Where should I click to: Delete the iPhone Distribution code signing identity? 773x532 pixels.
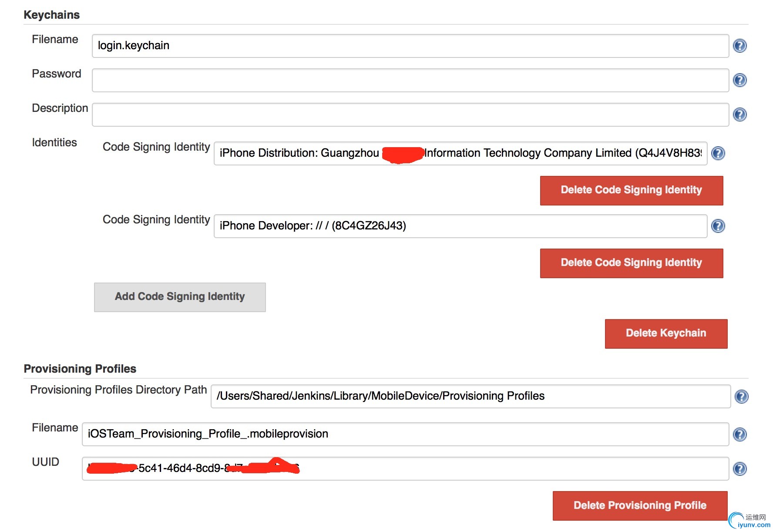(632, 190)
